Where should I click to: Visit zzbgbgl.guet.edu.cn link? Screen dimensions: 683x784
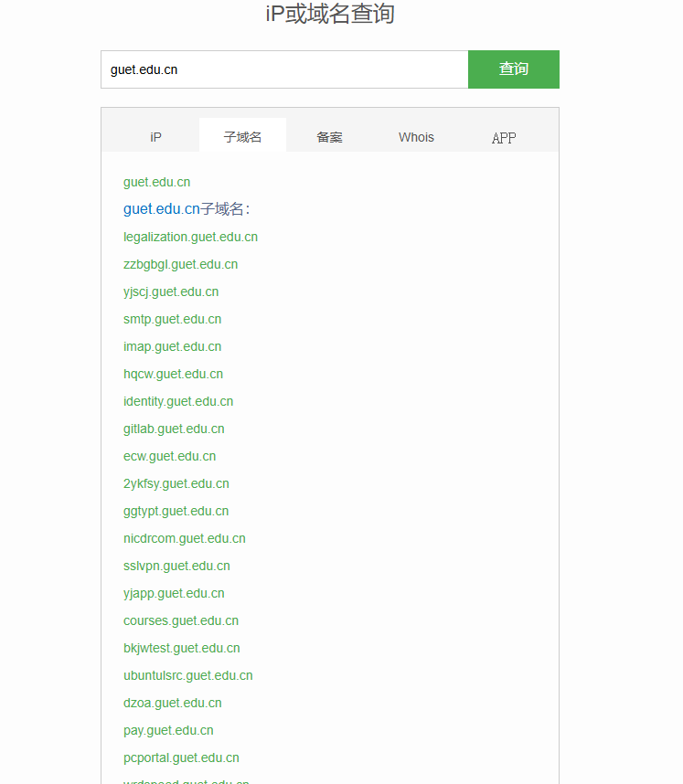(181, 264)
